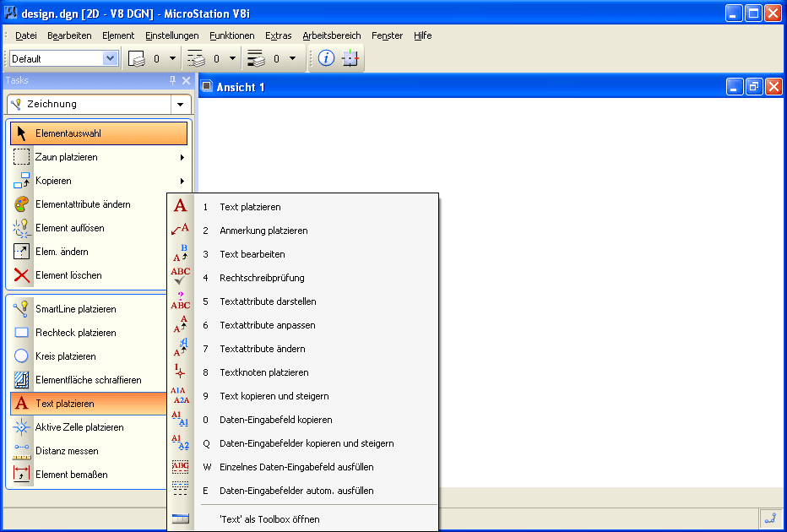Open the Default level dropdown
Image resolution: width=787 pixels, height=532 pixels.
[110, 58]
